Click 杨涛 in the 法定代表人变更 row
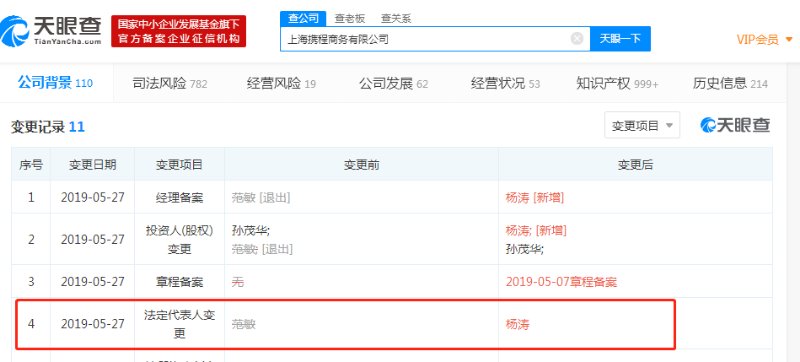The image size is (800, 362). pyautogui.click(x=517, y=324)
